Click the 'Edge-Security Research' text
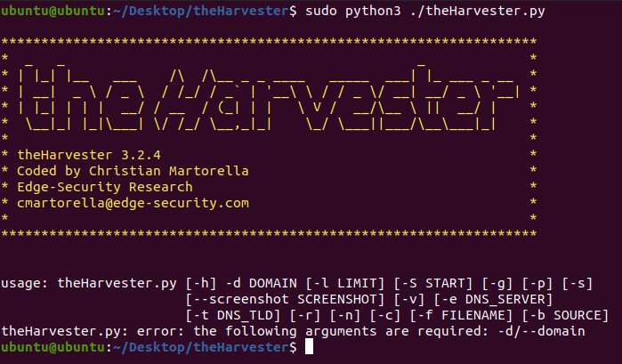This screenshot has height=364, width=622. click(105, 187)
